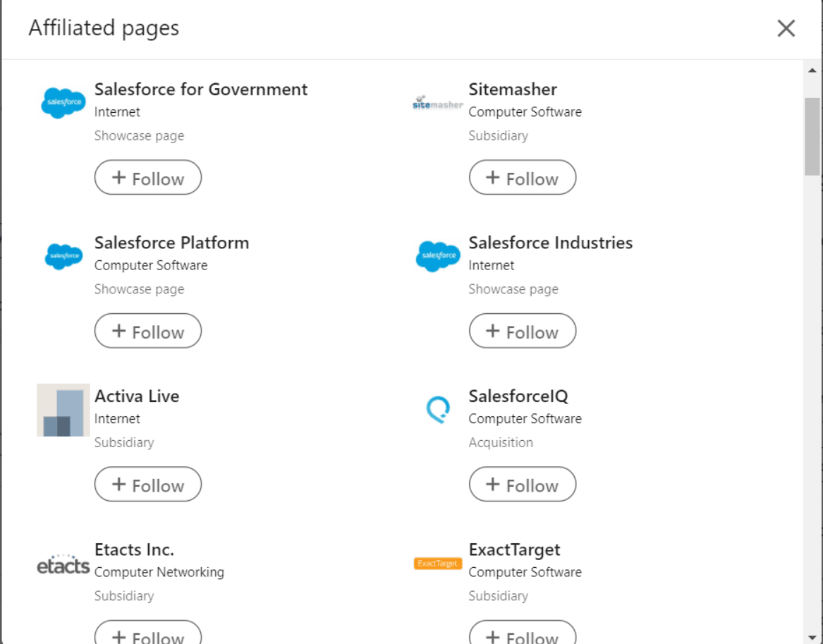The width and height of the screenshot is (823, 644).
Task: Click the Sitemasher company logo
Action: pos(437,103)
